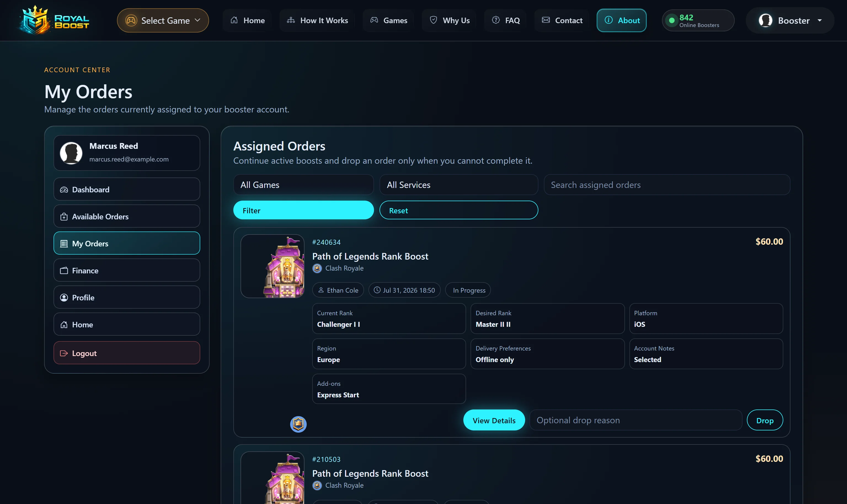Open the Finance section
Screen dimensions: 847x504
click(127, 270)
